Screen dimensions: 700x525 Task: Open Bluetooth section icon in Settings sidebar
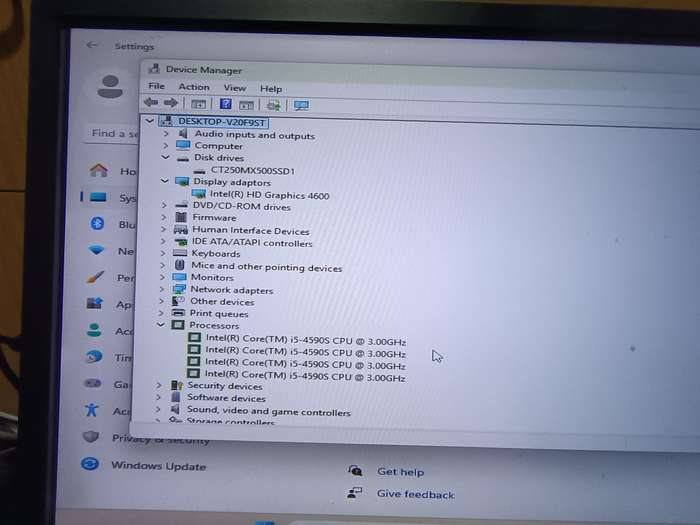point(97,223)
